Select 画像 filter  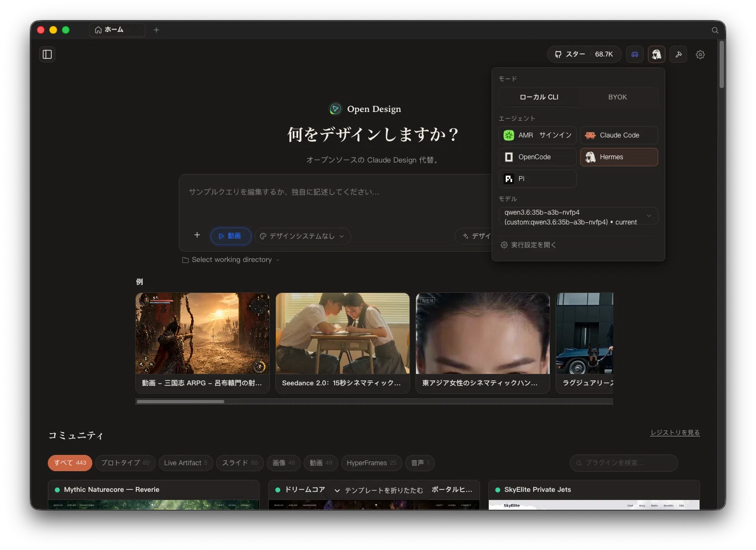(284, 463)
